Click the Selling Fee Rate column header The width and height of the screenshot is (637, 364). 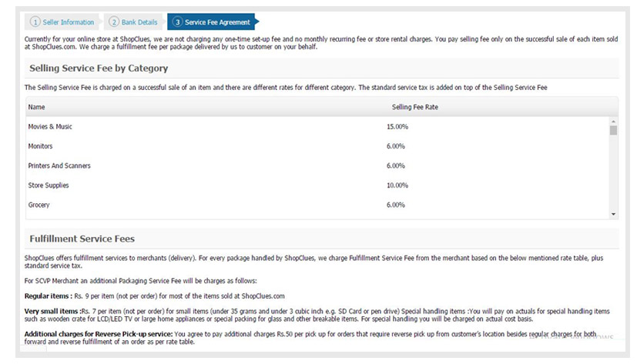pos(414,107)
